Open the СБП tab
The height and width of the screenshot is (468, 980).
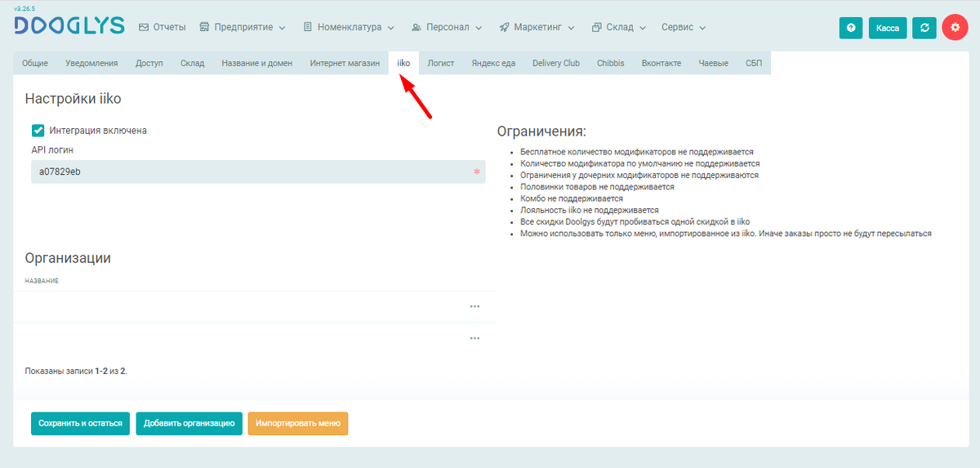point(754,63)
